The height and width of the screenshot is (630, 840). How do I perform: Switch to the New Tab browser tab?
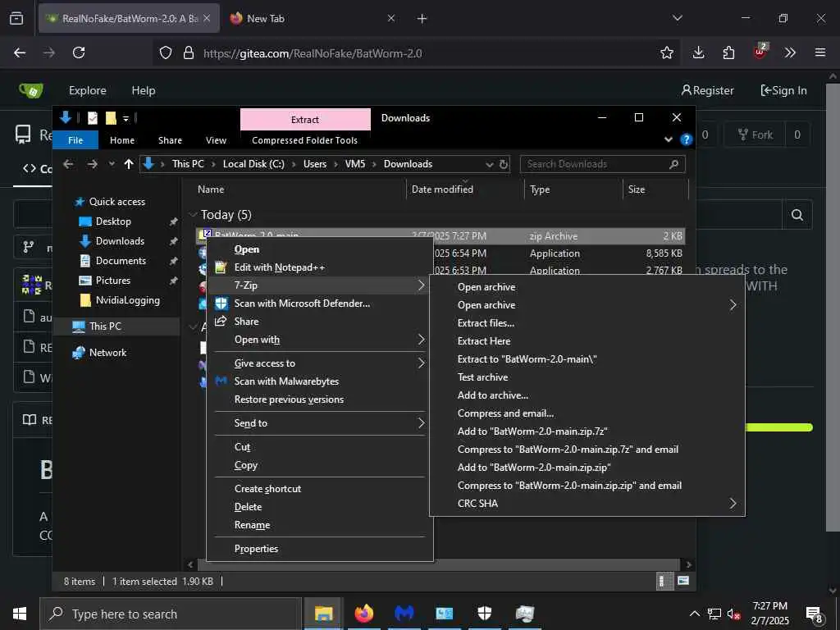pos(265,19)
